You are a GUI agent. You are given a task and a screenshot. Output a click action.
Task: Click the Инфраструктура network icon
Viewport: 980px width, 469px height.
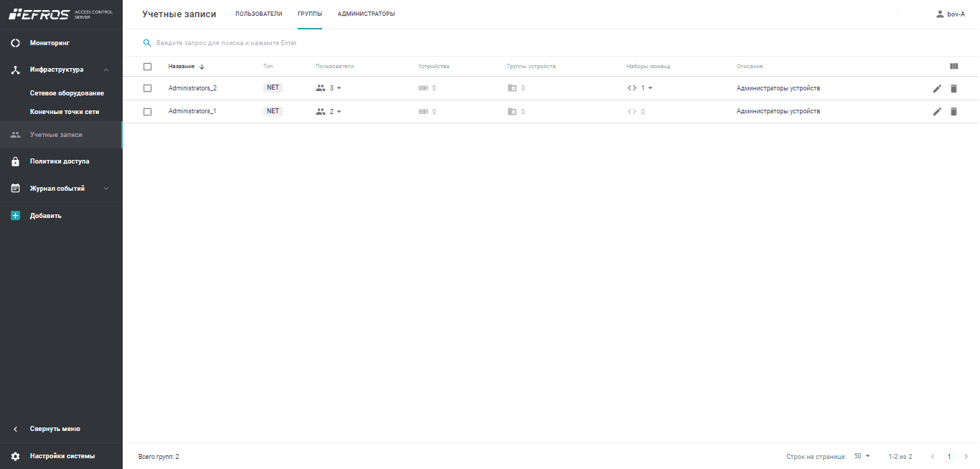(x=15, y=70)
